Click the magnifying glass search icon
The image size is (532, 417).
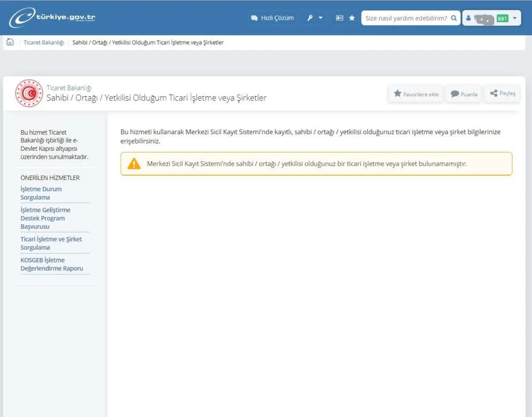[x=454, y=18]
